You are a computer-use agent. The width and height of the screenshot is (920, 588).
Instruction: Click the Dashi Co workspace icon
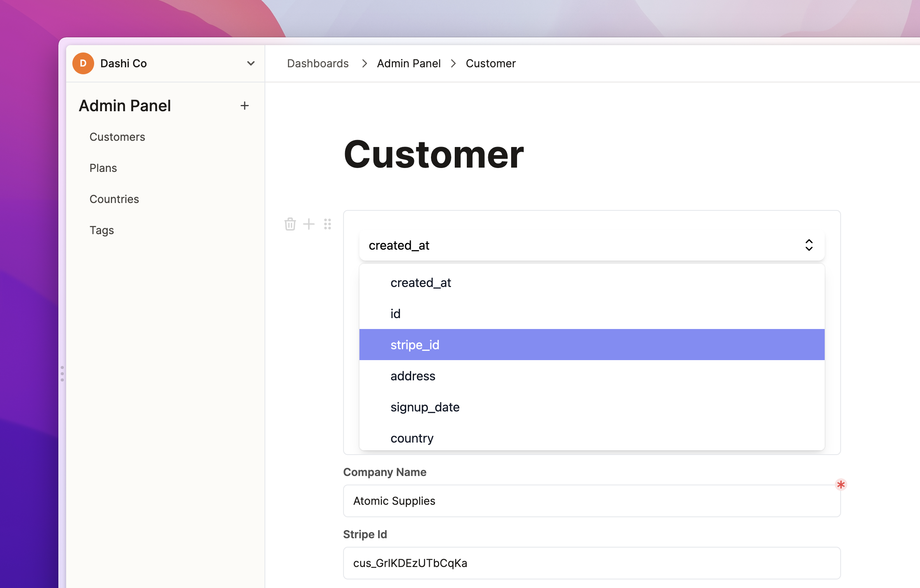(83, 62)
